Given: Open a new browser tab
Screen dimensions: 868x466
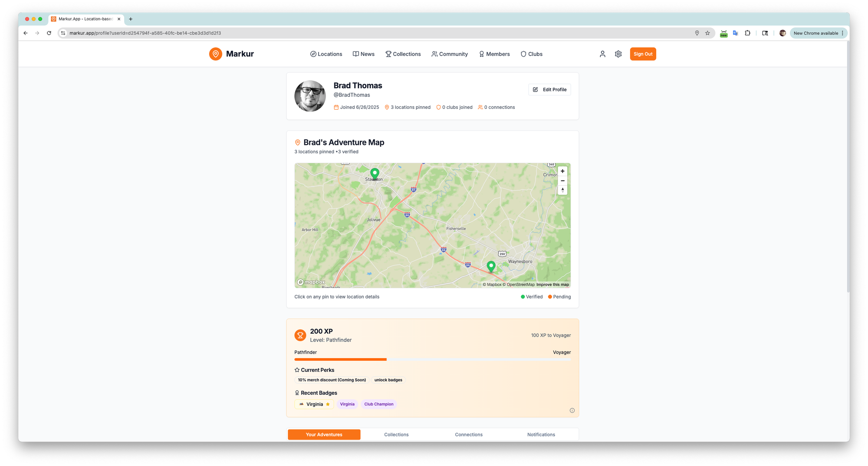Looking at the screenshot, I should point(131,19).
